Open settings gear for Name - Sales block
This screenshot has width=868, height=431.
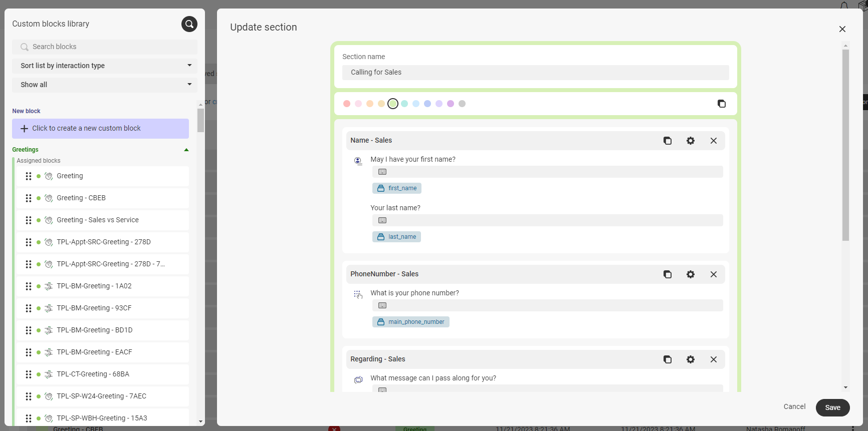(x=691, y=141)
